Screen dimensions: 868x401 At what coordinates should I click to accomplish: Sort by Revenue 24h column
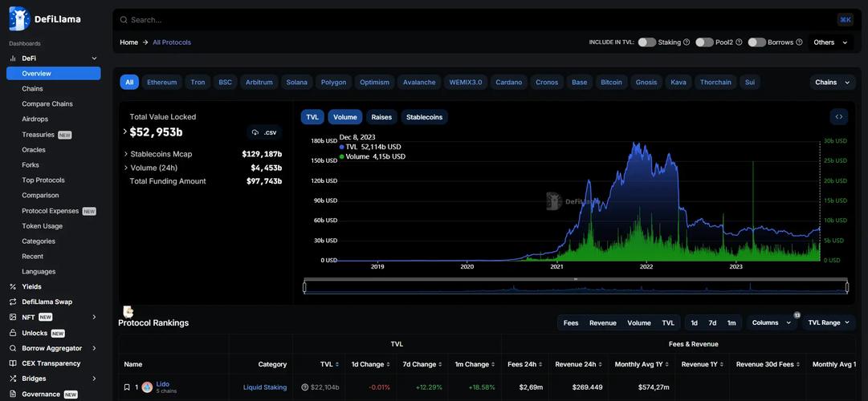[x=601, y=364]
